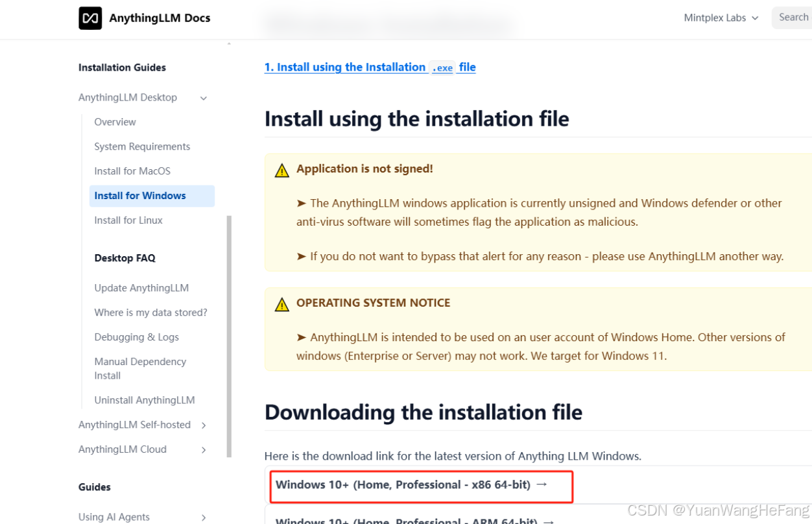Click the Desktop FAQ sidebar heading
Viewport: 812px width, 524px height.
[x=125, y=258]
